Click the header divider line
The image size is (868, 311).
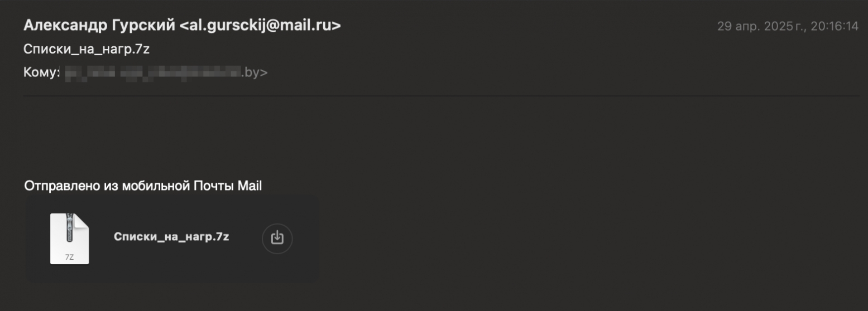pos(441,96)
